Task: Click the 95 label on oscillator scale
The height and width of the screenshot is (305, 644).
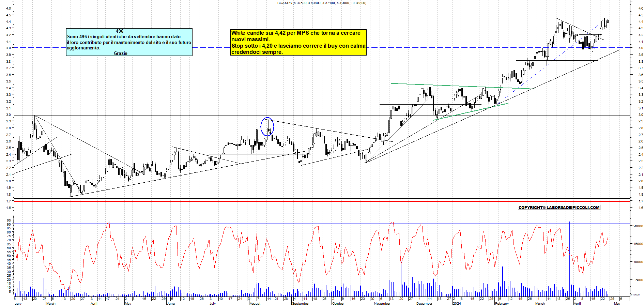Action: pos(9,220)
